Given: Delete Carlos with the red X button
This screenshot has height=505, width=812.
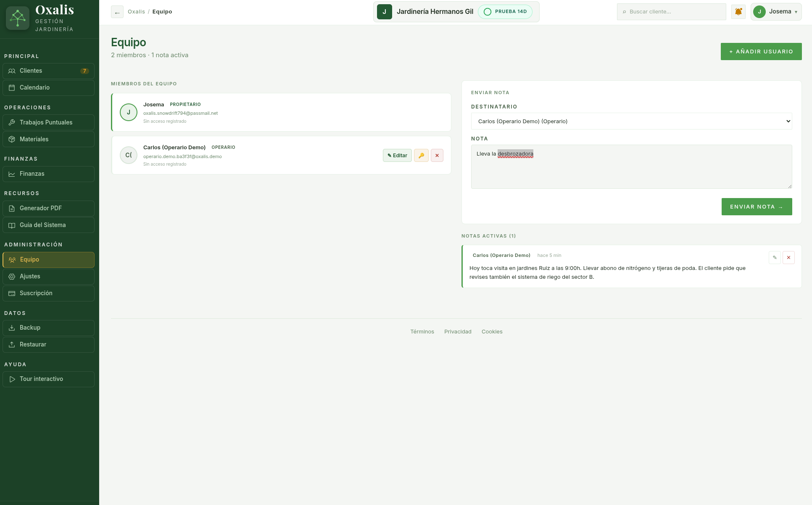Looking at the screenshot, I should click(437, 156).
